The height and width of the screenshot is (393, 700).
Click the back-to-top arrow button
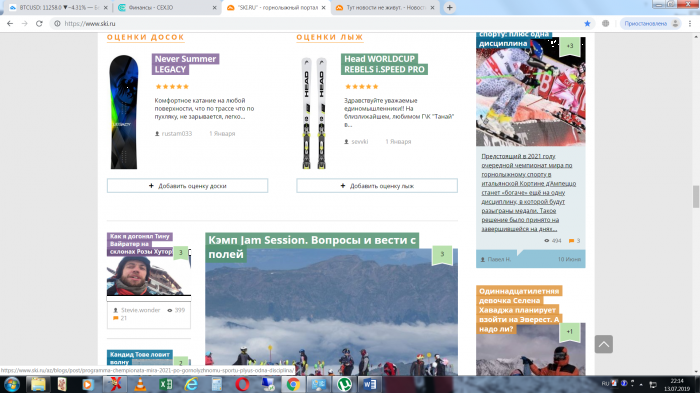(x=604, y=344)
